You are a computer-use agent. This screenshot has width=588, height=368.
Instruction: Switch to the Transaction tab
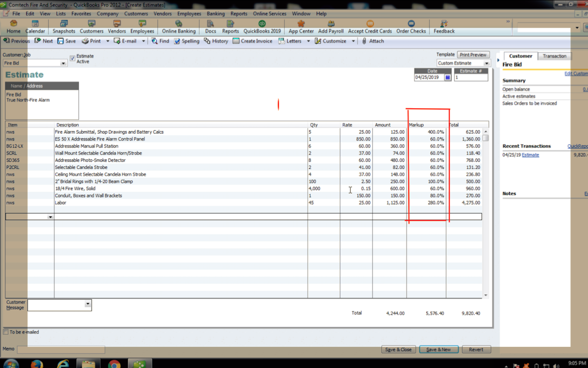tap(554, 56)
